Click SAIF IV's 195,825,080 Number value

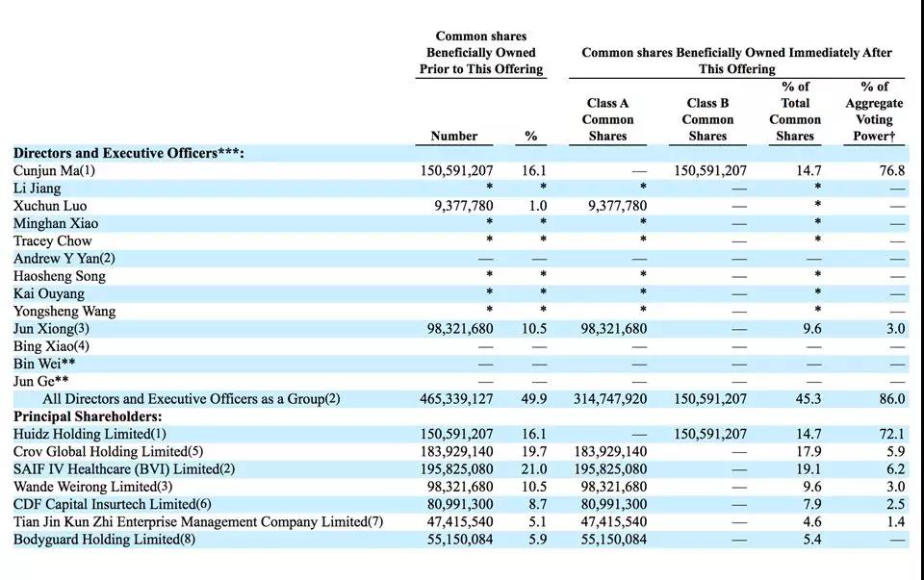(456, 469)
